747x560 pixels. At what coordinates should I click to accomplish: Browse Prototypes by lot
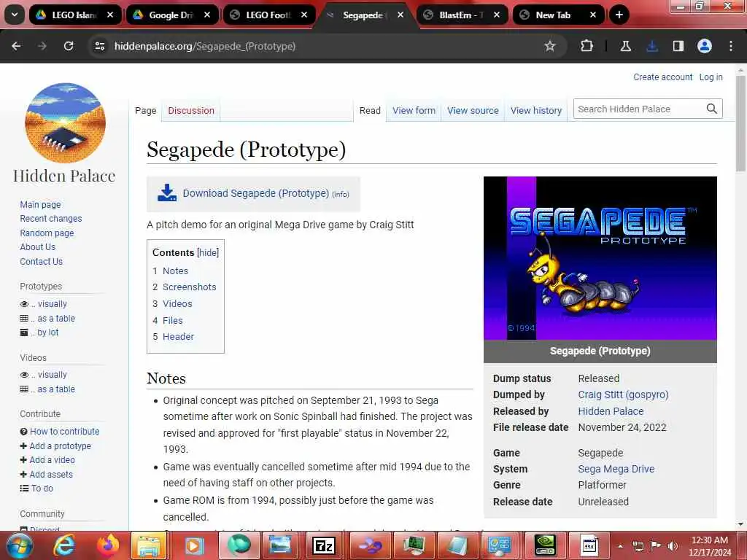[x=47, y=332]
